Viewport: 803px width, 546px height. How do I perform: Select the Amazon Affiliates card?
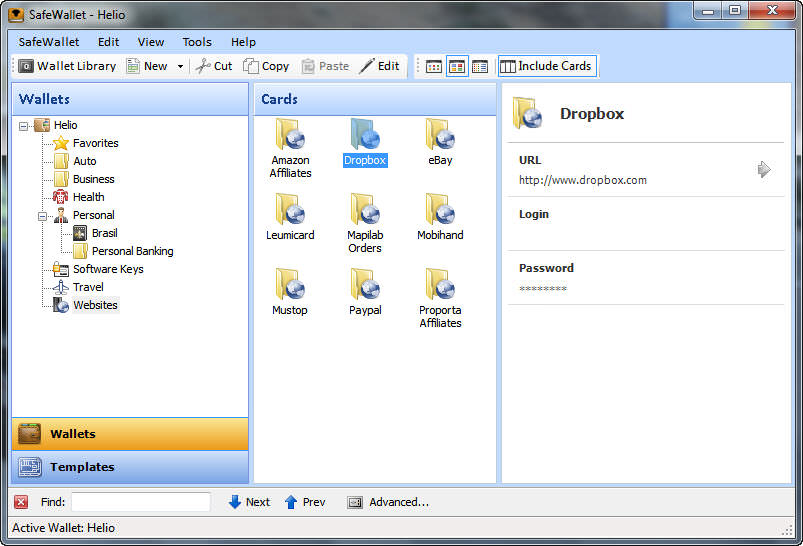click(x=290, y=148)
